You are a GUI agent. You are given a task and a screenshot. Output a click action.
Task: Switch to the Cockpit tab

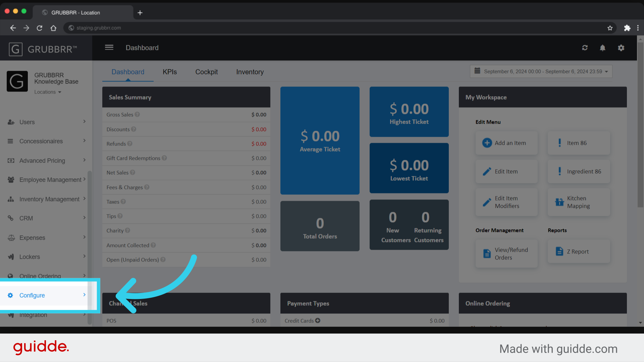(x=207, y=72)
